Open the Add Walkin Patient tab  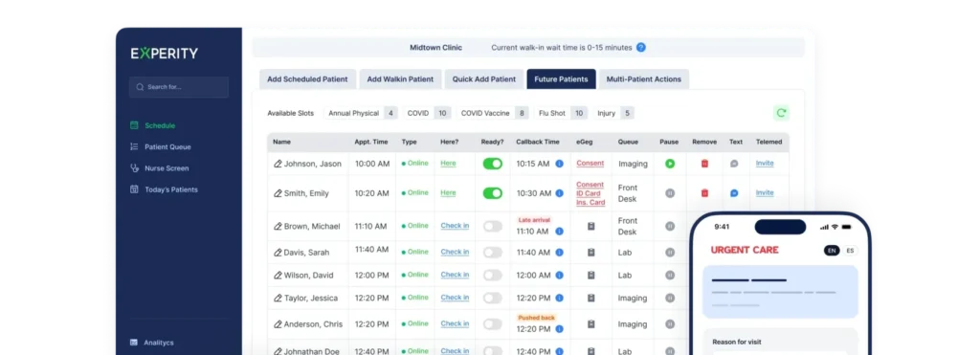pos(400,79)
